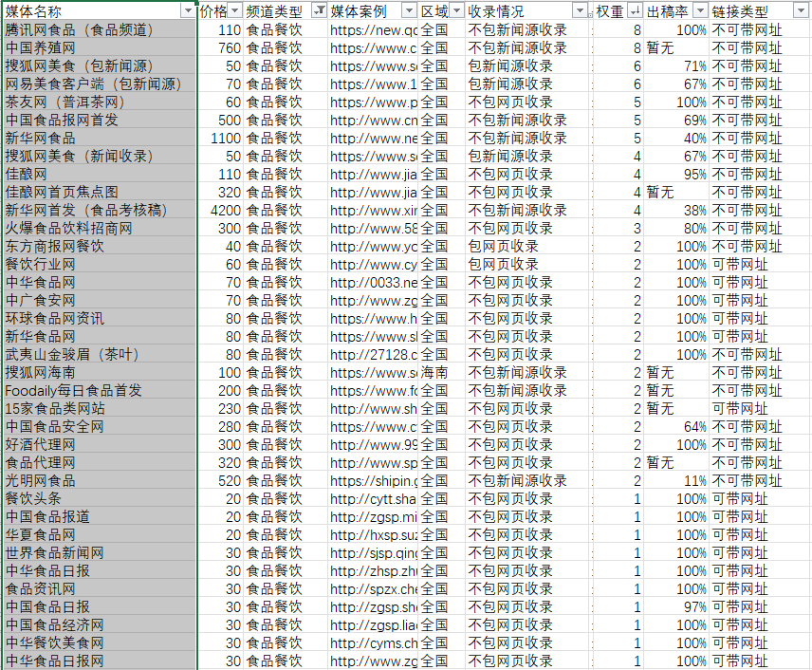The height and width of the screenshot is (670, 812).
Task: Select the 95% 出稿率 cell
Action: 676,174
